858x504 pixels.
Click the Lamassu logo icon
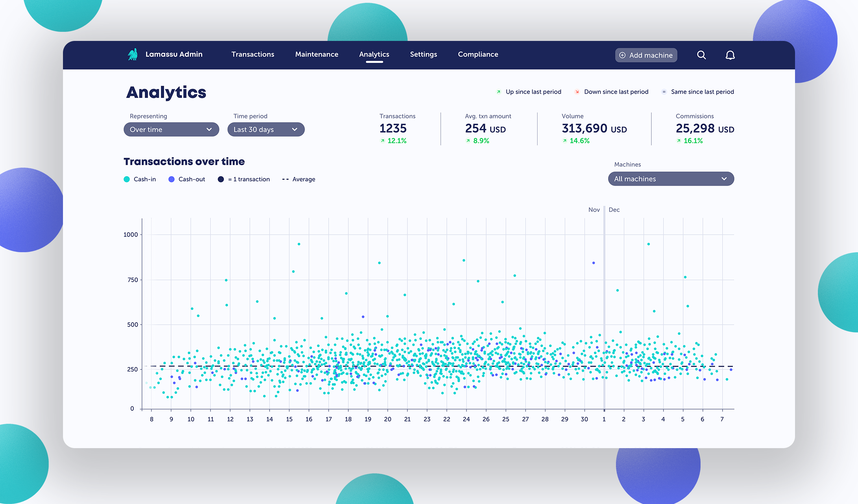click(x=133, y=54)
